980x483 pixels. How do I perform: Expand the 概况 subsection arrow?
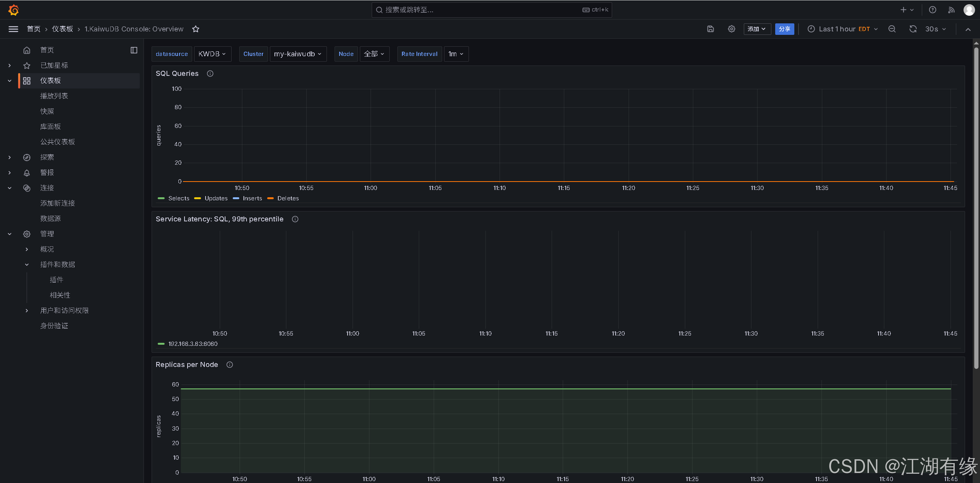(27, 249)
